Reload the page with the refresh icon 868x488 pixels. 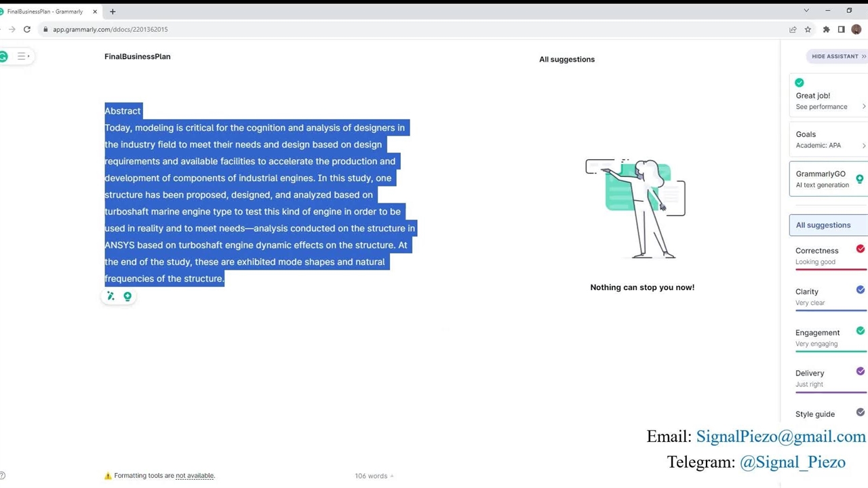27,29
